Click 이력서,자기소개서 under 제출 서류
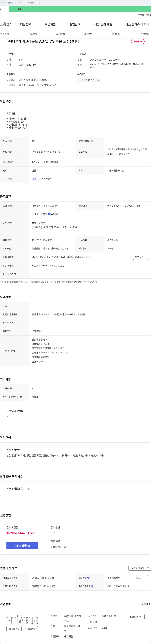The width and height of the screenshot is (151, 644). tap(60, 547)
